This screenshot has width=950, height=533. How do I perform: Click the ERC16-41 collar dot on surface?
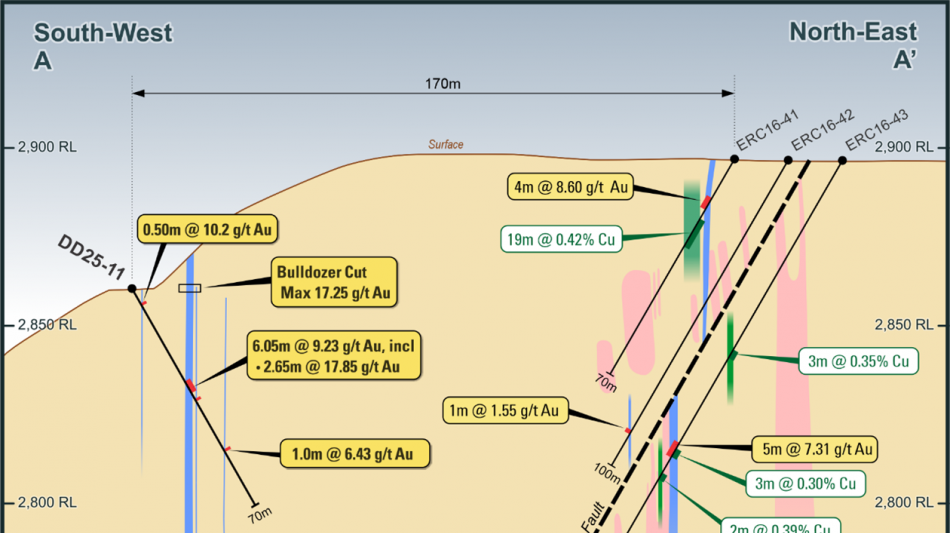(x=734, y=159)
